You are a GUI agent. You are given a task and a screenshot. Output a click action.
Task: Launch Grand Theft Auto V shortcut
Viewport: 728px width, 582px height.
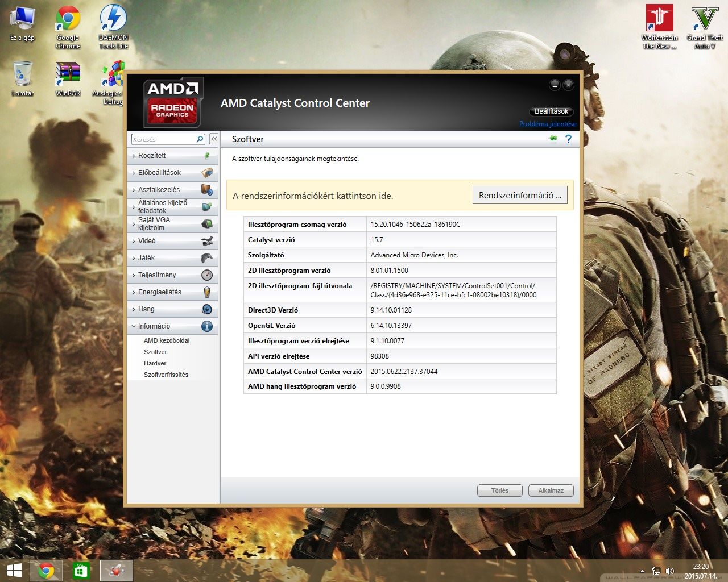pos(705,27)
